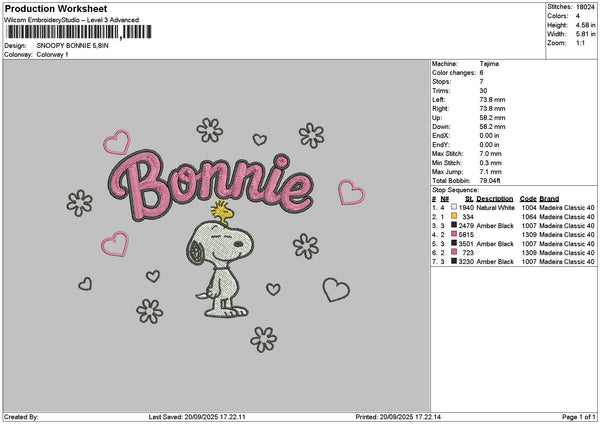
Task: Select the Trims value '30'
Action: [483, 91]
